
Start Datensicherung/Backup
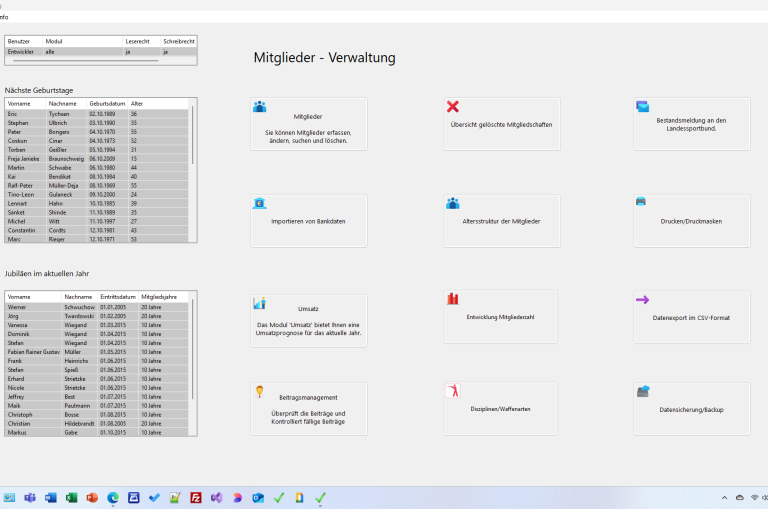[x=691, y=409]
